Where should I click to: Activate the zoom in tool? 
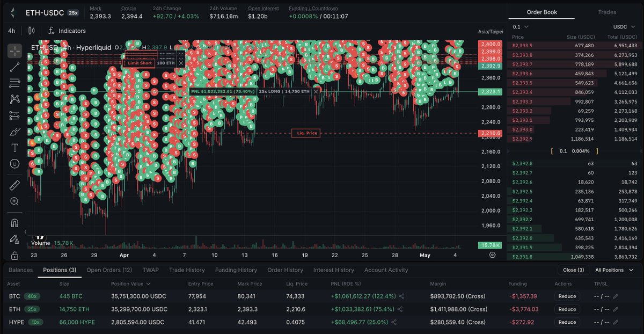pyautogui.click(x=14, y=201)
